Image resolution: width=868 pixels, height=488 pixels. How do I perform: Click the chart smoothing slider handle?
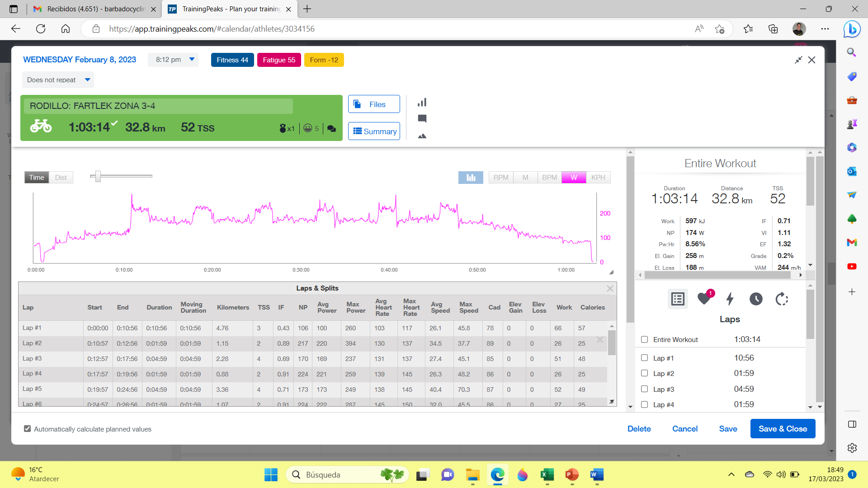98,176
